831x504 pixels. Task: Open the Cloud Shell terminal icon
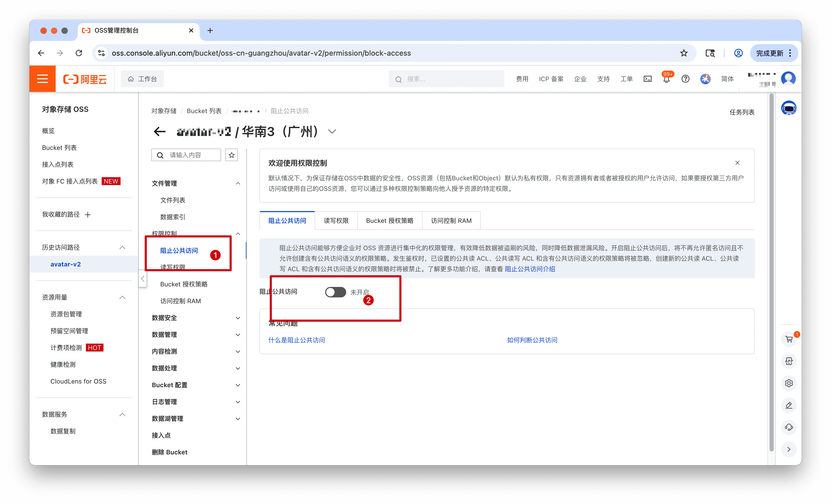point(647,79)
